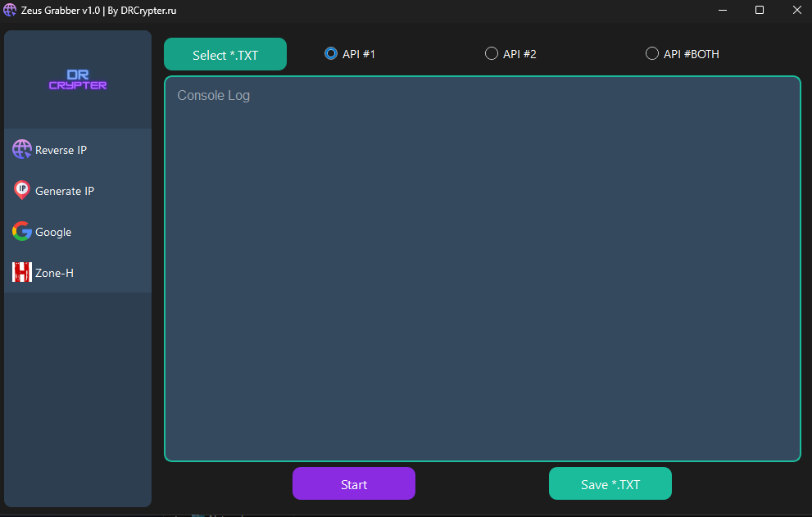This screenshot has height=517, width=812.
Task: Minimize the Zeus Grabber window
Action: [x=722, y=10]
